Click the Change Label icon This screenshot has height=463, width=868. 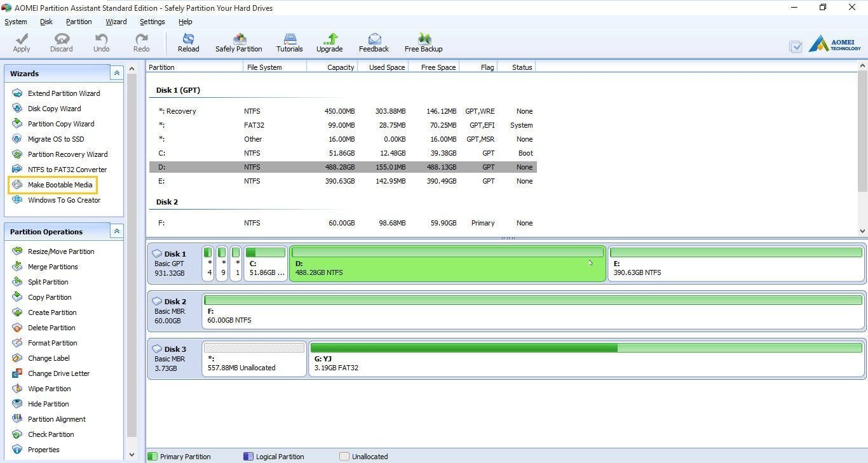click(17, 358)
